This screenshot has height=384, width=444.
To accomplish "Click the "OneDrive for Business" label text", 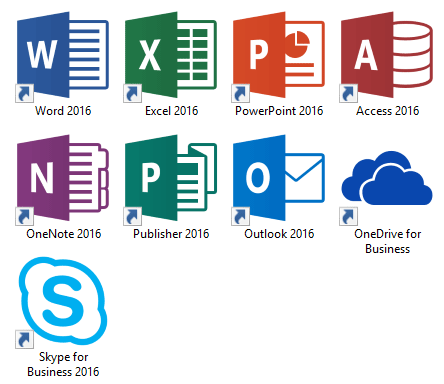I will [387, 241].
